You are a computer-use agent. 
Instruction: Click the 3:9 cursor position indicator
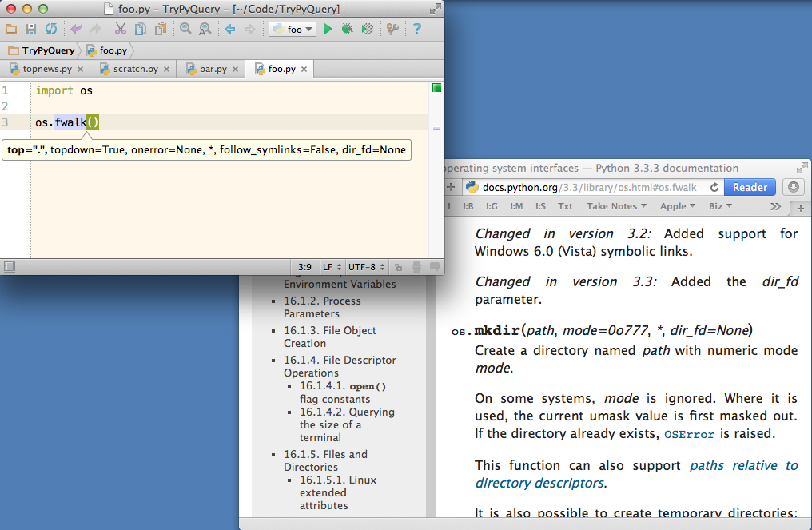tap(304, 267)
